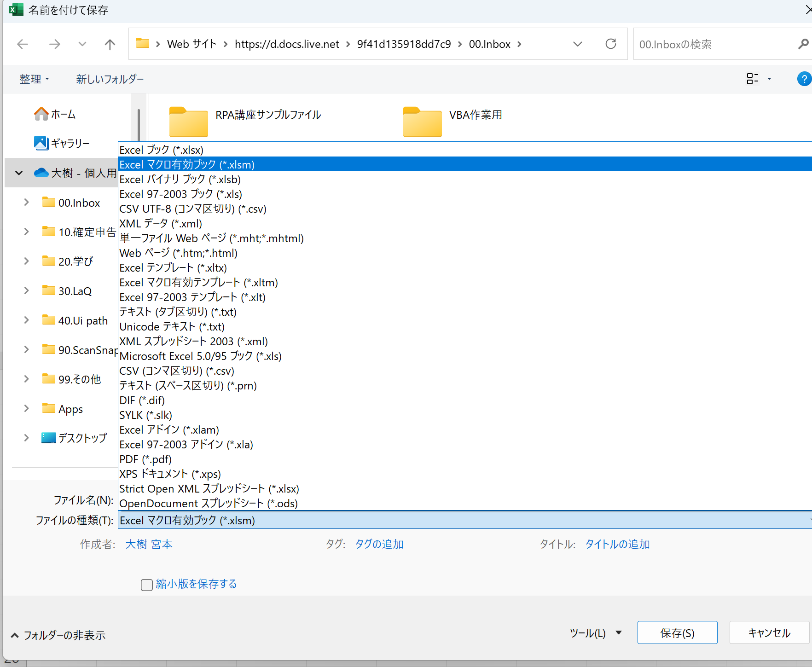The height and width of the screenshot is (667, 812).
Task: Expand the address bar history dropdown
Action: click(x=578, y=44)
